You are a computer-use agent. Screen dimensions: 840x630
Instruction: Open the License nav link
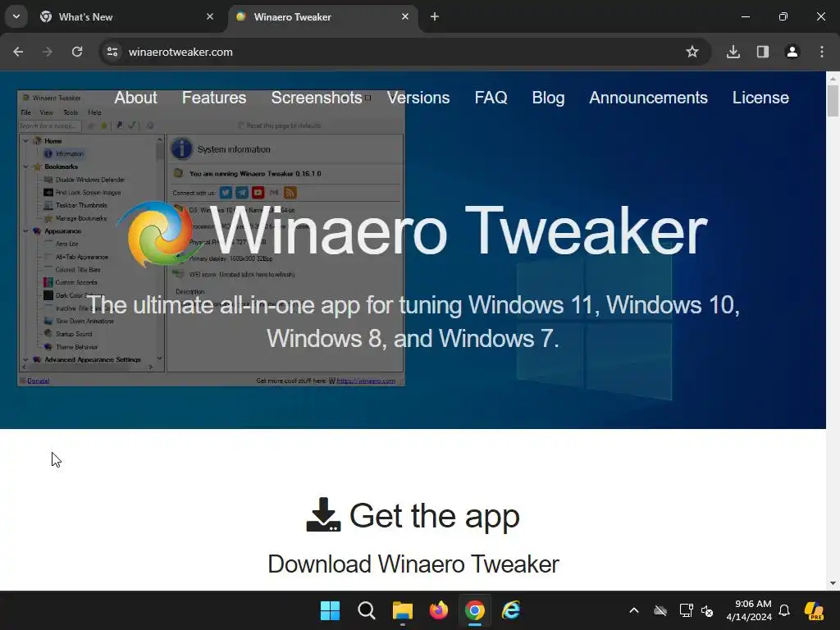pos(760,98)
